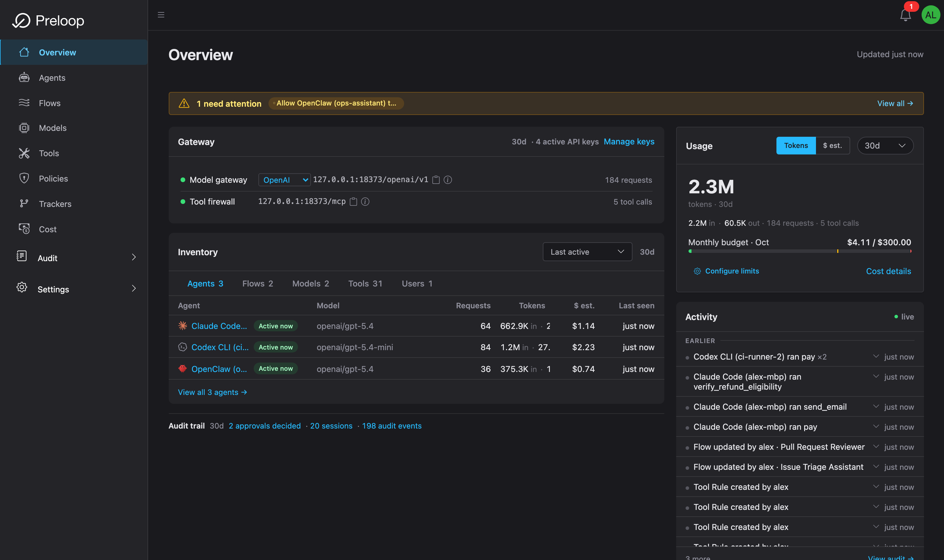Open the Allow OpenClaw attention pill

click(336, 103)
